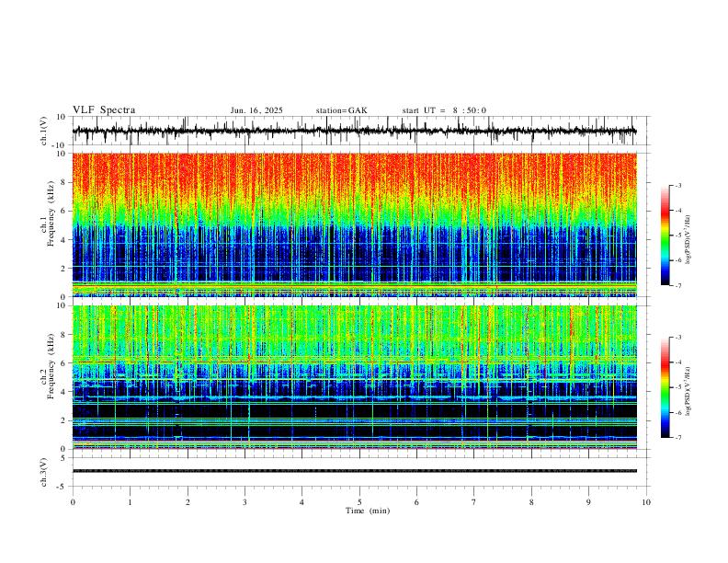Click the ch.1 spectrogram color bar
Image resolution: width=728 pixels, height=563 pixels.
(665, 236)
